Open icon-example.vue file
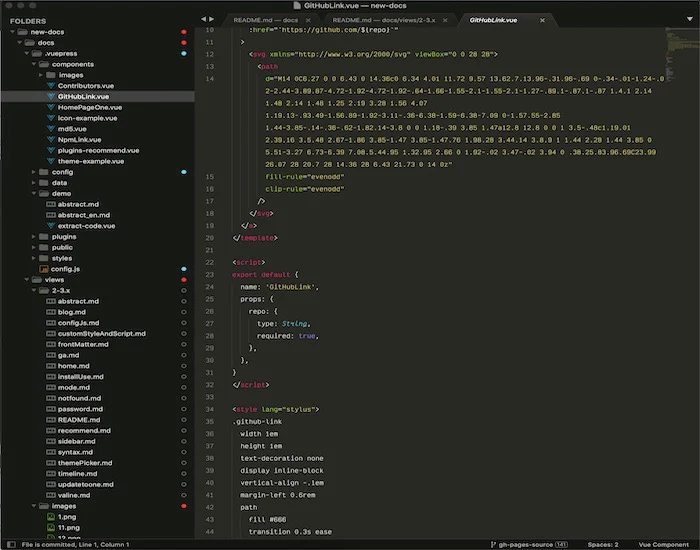 pos(88,118)
